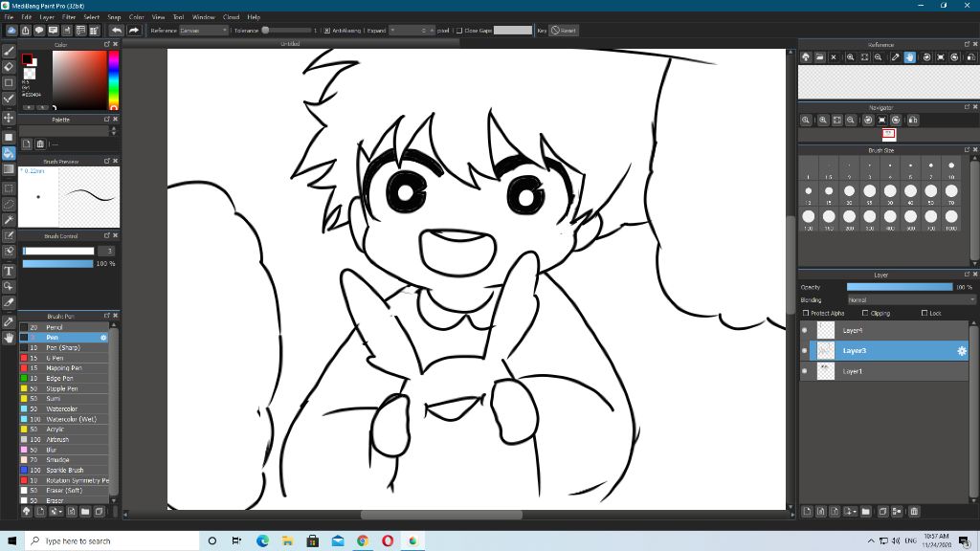Screen dimensions: 980x551
Task: Select the Brush tool in left toolbar
Action: point(9,52)
